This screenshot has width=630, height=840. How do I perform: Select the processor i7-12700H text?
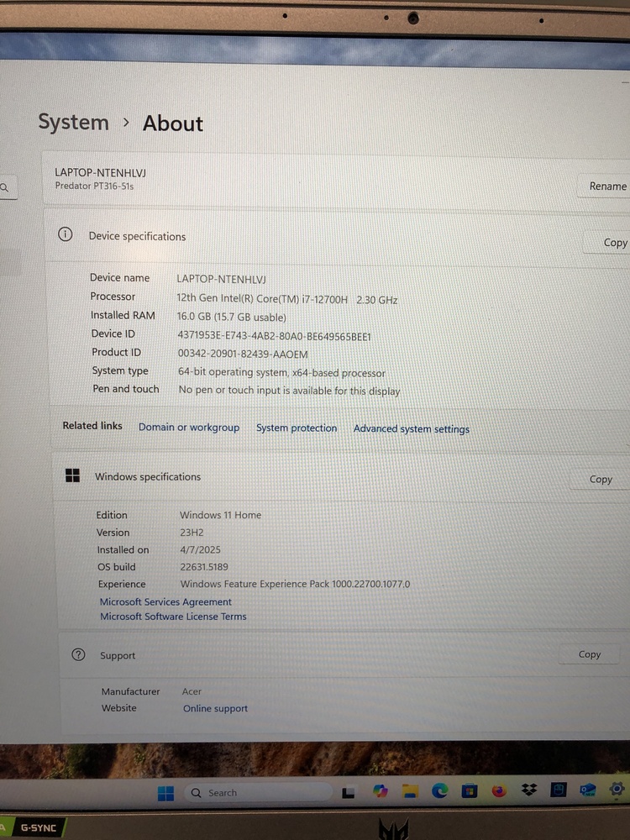click(x=286, y=300)
